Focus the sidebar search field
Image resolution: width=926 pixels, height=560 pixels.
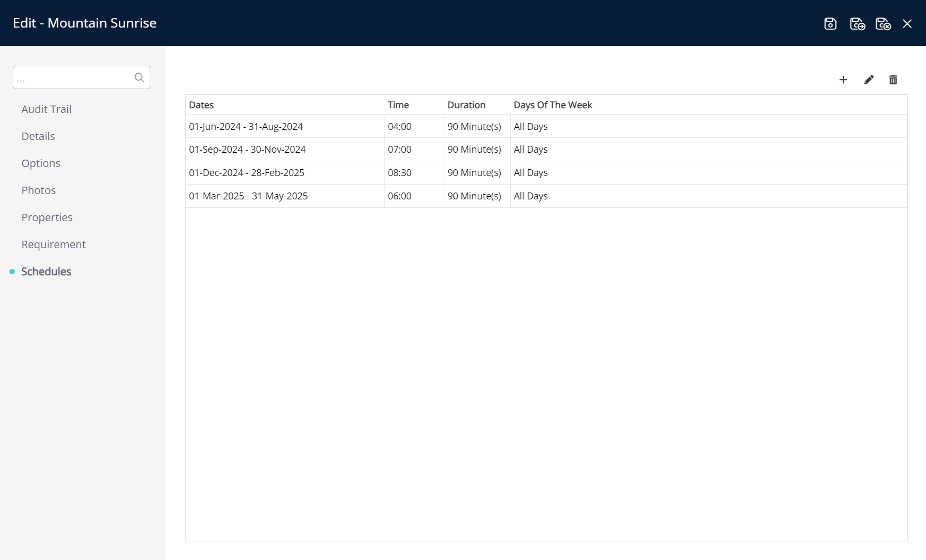point(82,77)
